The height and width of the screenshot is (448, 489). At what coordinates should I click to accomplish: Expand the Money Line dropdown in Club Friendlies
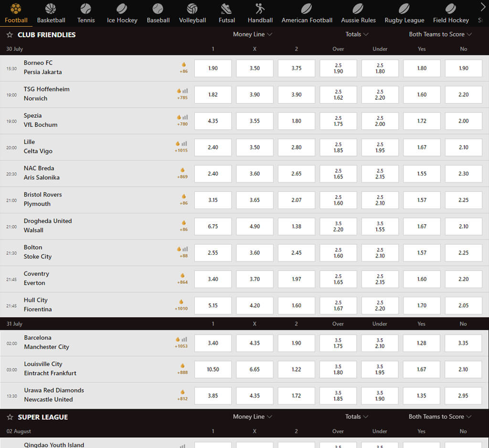click(x=252, y=34)
